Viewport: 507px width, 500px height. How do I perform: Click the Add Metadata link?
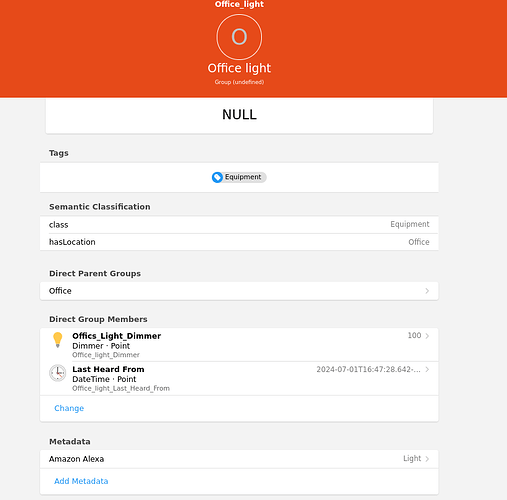(81, 481)
